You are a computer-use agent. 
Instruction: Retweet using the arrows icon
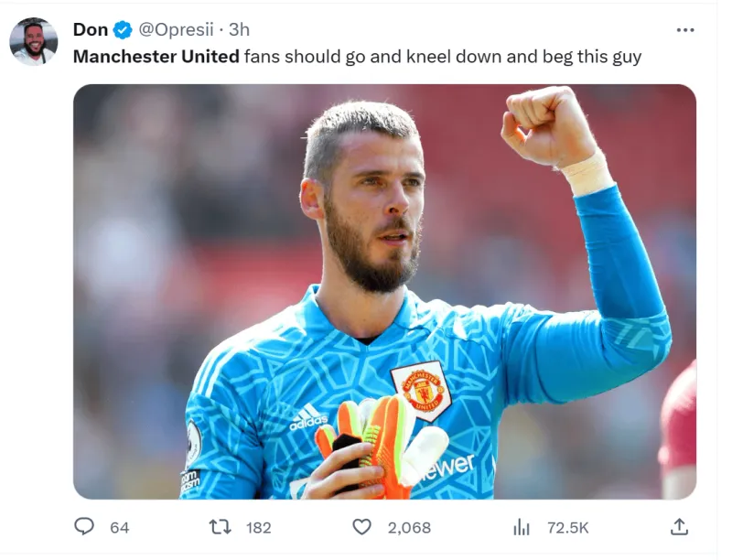tap(220, 527)
